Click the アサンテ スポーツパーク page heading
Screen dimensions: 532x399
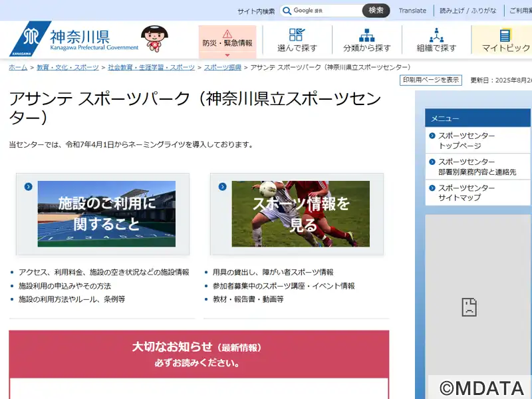195,108
